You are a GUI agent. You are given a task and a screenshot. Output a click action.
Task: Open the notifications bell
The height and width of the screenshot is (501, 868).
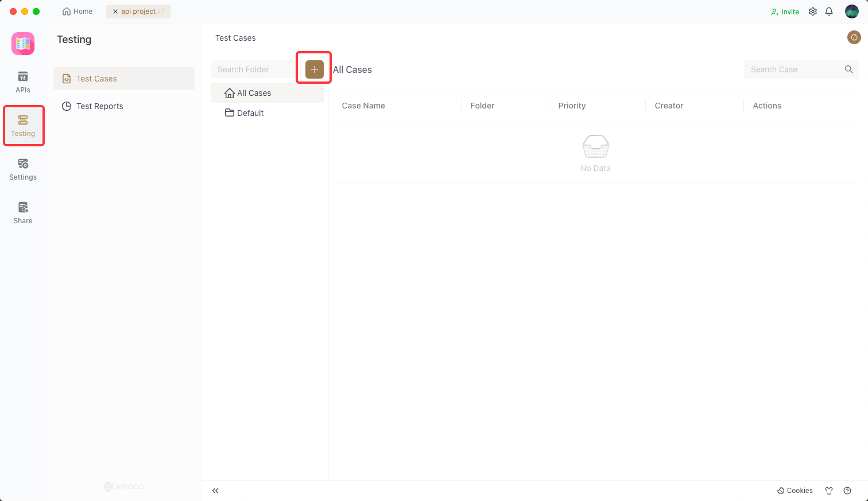point(829,11)
